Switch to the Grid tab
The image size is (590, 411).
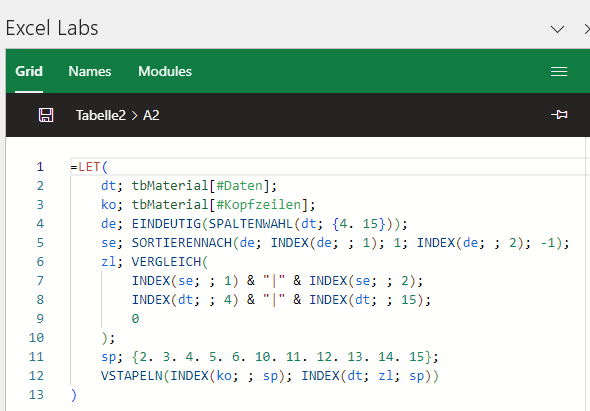29,71
